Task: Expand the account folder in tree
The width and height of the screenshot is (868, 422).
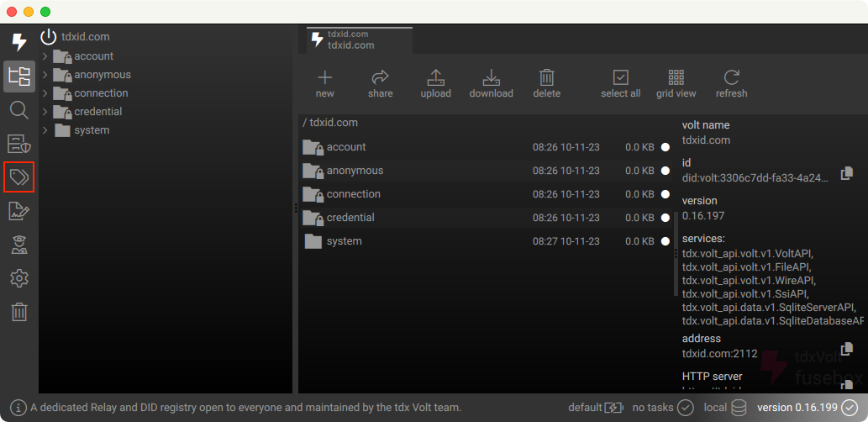Action: 45,56
